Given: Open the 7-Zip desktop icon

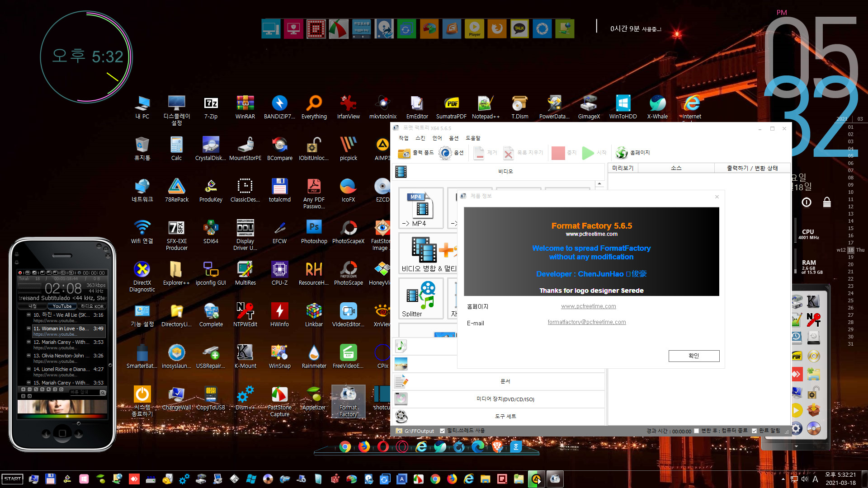Looking at the screenshot, I should [211, 108].
